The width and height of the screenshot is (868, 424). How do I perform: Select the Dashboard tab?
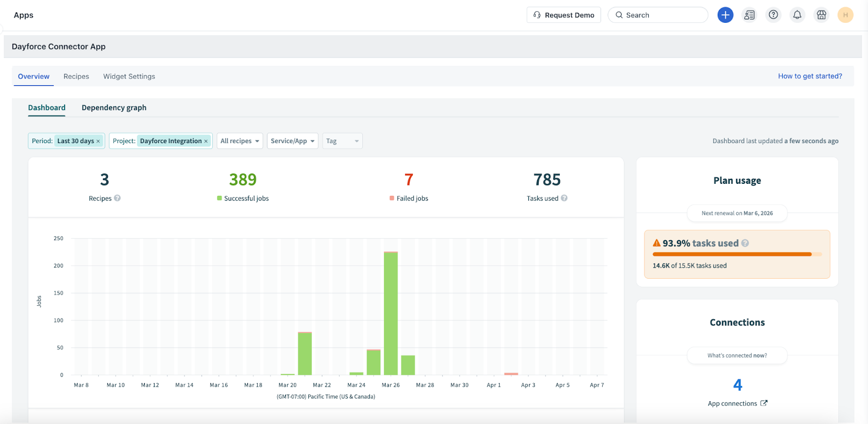(x=47, y=108)
